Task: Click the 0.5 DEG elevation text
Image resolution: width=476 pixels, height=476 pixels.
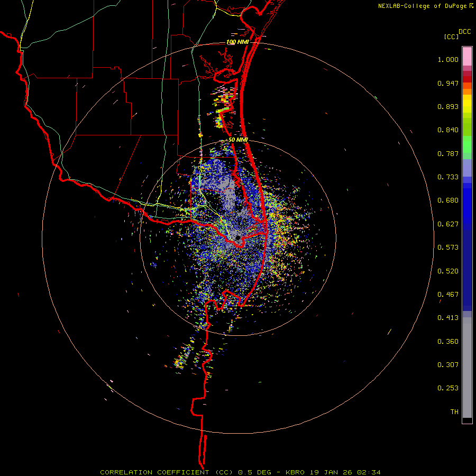Action: pyautogui.click(x=254, y=472)
